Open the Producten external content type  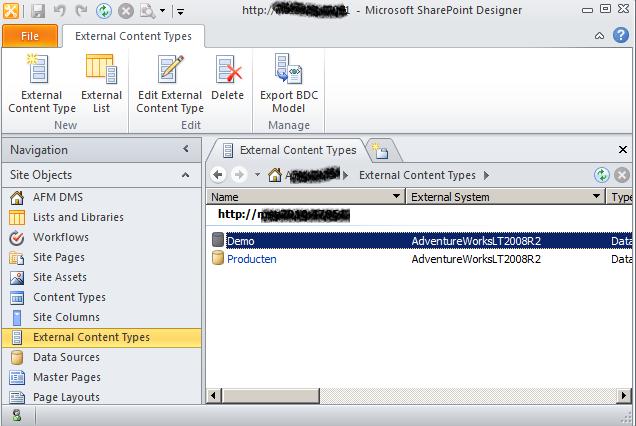point(251,259)
